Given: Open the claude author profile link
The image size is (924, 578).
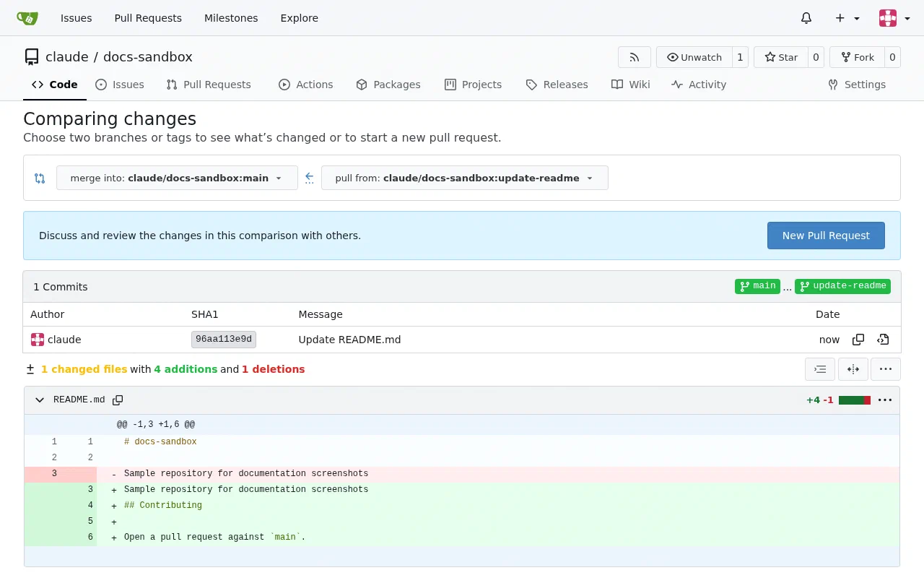Looking at the screenshot, I should point(64,340).
